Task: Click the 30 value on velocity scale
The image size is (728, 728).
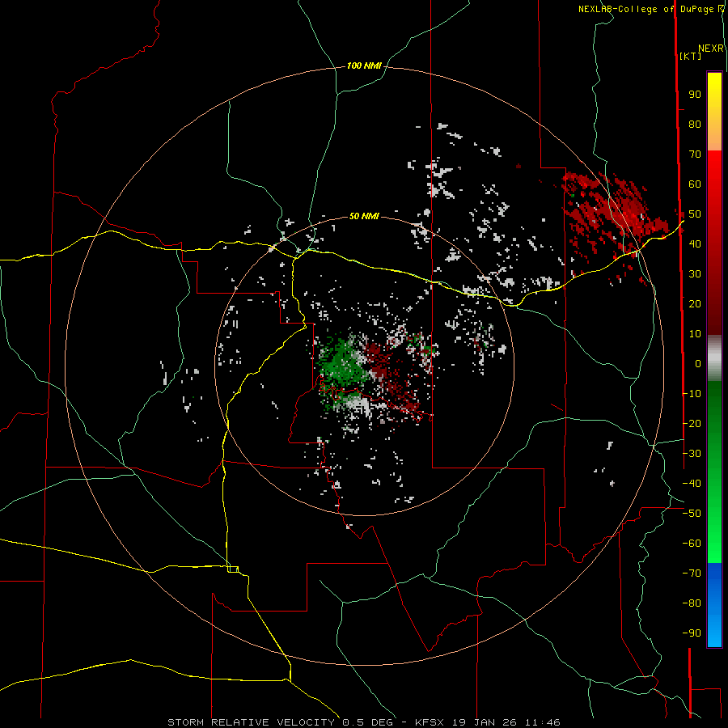Action: [x=695, y=274]
